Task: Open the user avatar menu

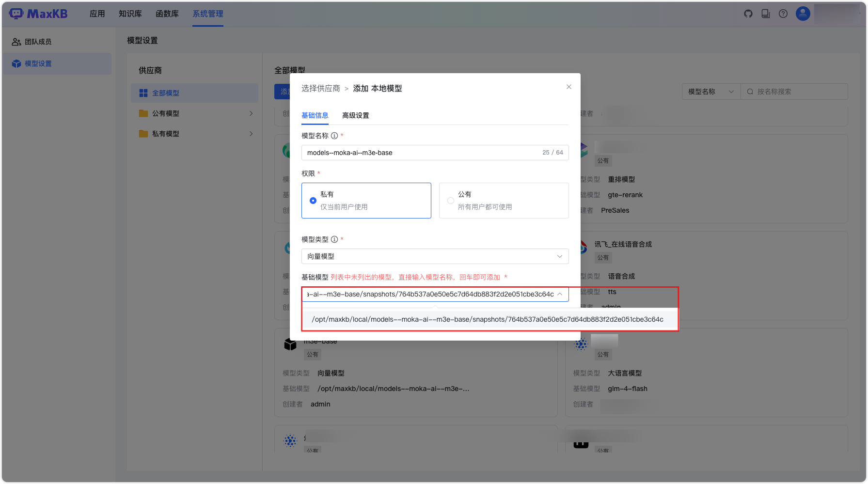Action: tap(803, 14)
